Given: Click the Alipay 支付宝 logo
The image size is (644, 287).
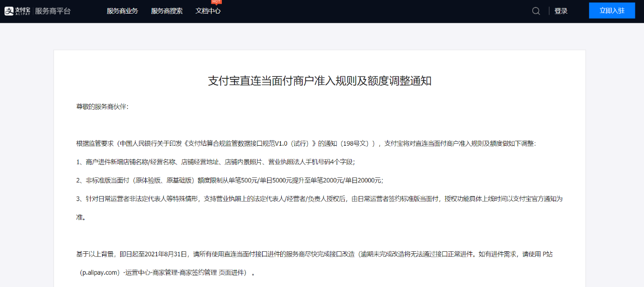Looking at the screenshot, I should (x=18, y=11).
